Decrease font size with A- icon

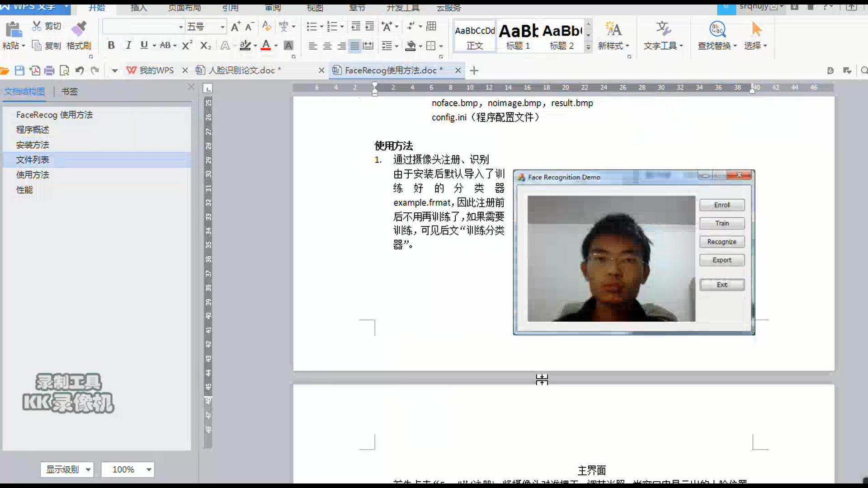pyautogui.click(x=249, y=27)
